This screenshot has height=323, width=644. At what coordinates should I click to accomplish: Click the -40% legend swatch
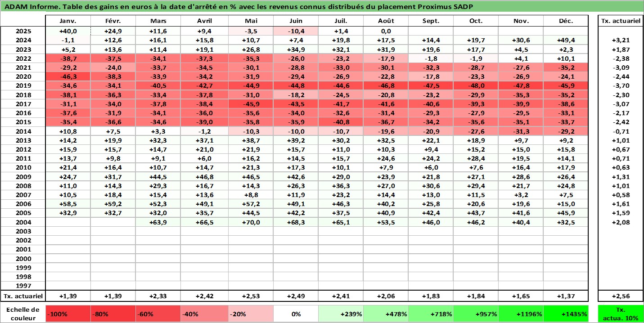(205, 314)
